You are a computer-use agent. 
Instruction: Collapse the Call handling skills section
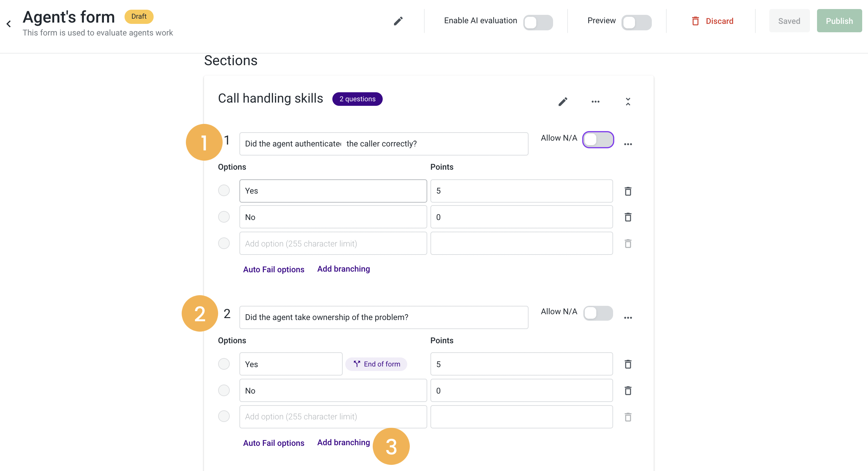click(628, 101)
